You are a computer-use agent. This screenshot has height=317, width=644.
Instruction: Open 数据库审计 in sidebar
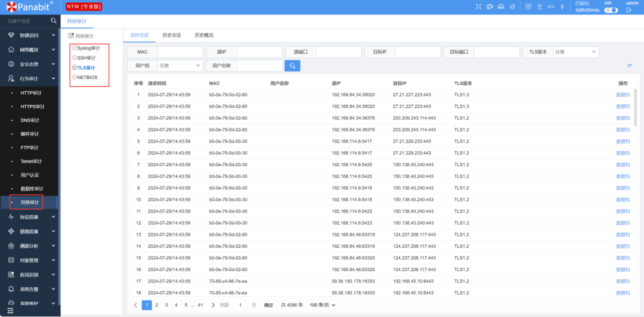pyautogui.click(x=32, y=188)
